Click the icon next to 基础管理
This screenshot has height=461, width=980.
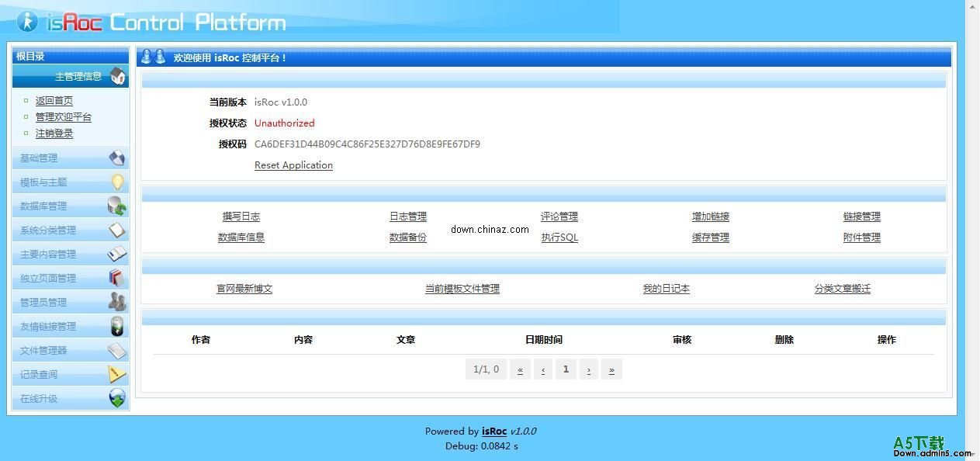pyautogui.click(x=116, y=158)
